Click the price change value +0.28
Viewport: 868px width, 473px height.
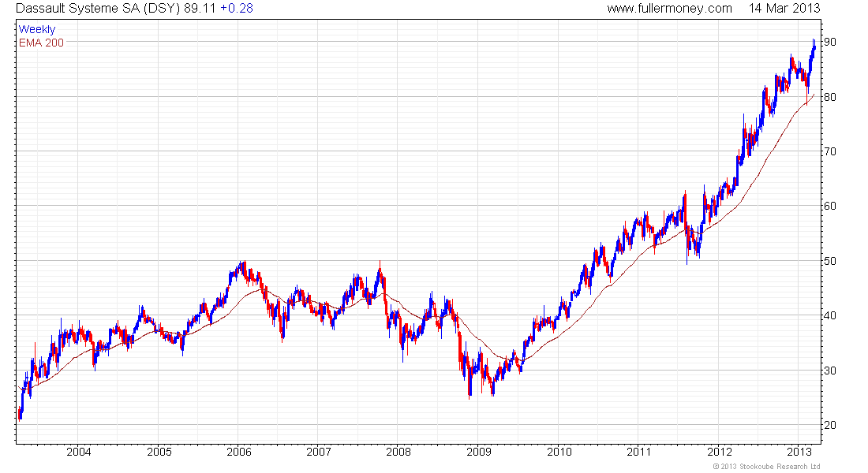coord(237,9)
